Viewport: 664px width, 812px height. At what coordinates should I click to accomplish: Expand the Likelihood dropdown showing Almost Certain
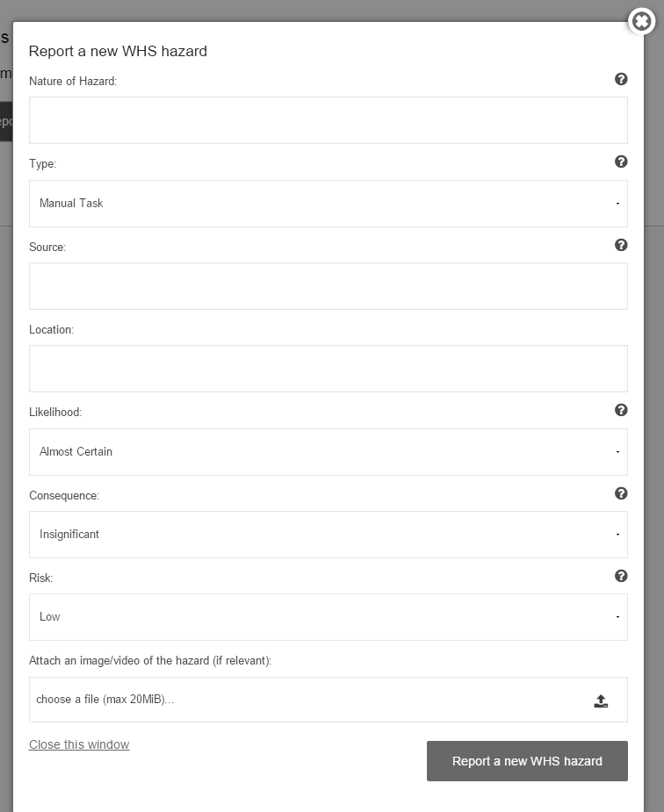[328, 452]
